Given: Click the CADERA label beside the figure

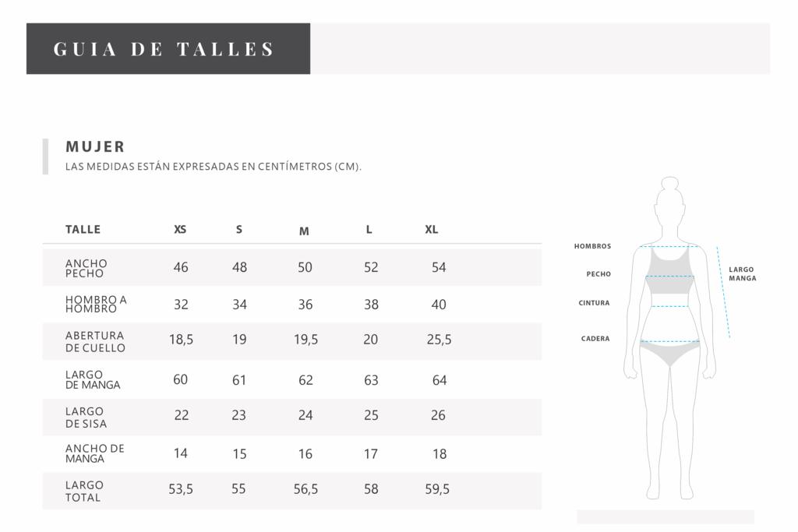Looking at the screenshot, I should (595, 339).
